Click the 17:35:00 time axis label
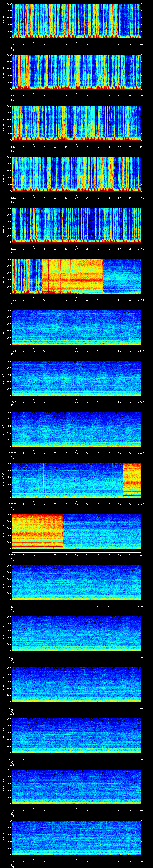The height and width of the screenshot is (868, 153). pyautogui.click(x=12, y=351)
